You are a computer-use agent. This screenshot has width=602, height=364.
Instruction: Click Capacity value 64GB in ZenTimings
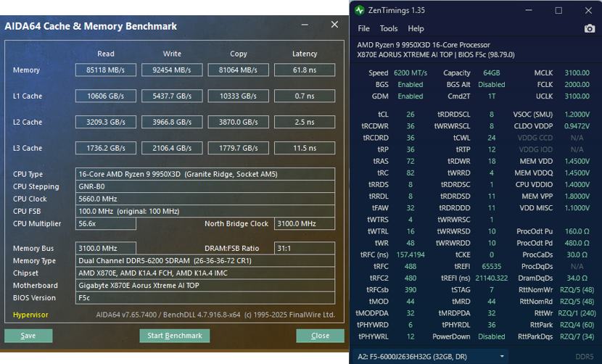pyautogui.click(x=492, y=73)
